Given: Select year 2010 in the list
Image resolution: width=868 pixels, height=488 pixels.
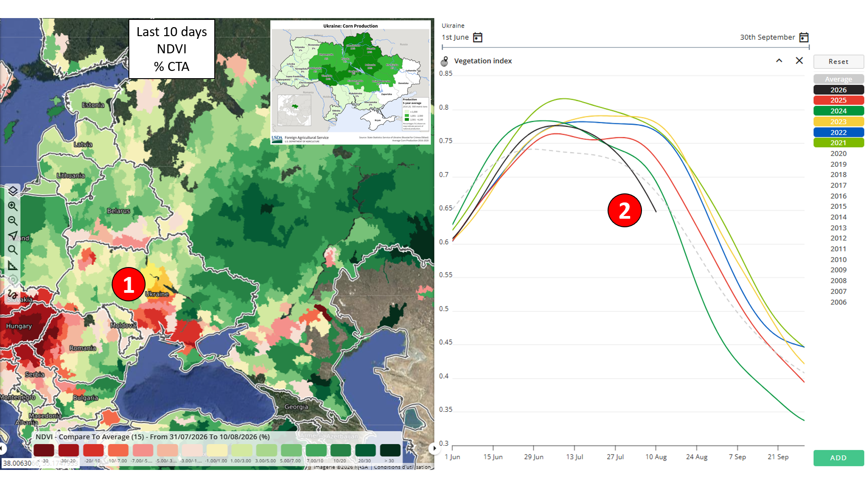Looking at the screenshot, I should pyautogui.click(x=839, y=259).
